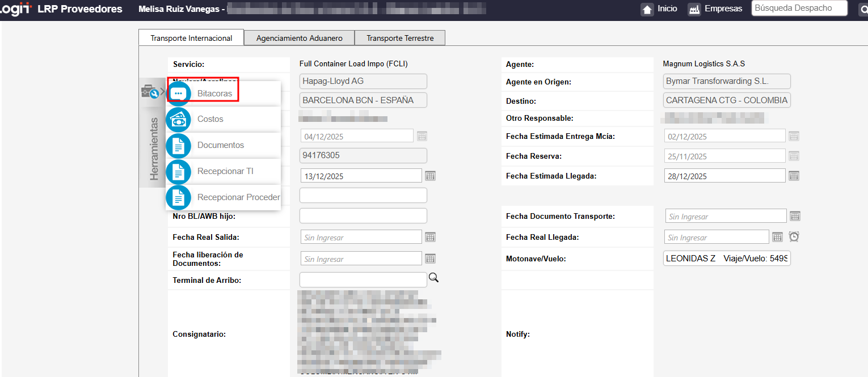The width and height of the screenshot is (868, 377).
Task: Open calendar for Fecha Documento Transporte
Action: point(795,216)
